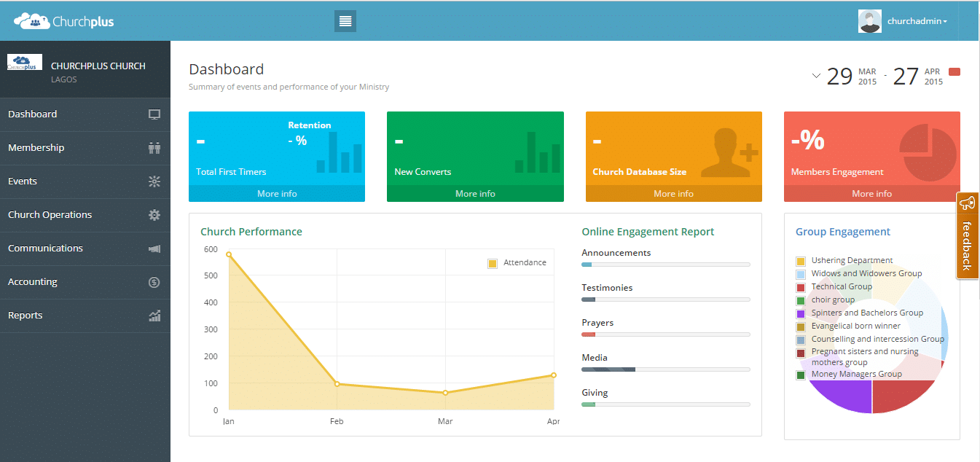
Task: Click the Church Operations gear icon
Action: (154, 215)
